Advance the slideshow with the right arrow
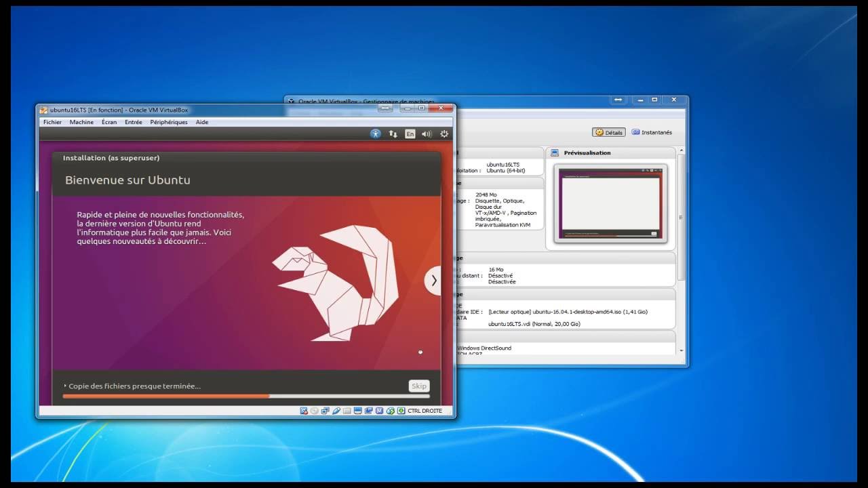The height and width of the screenshot is (488, 868). [x=433, y=281]
